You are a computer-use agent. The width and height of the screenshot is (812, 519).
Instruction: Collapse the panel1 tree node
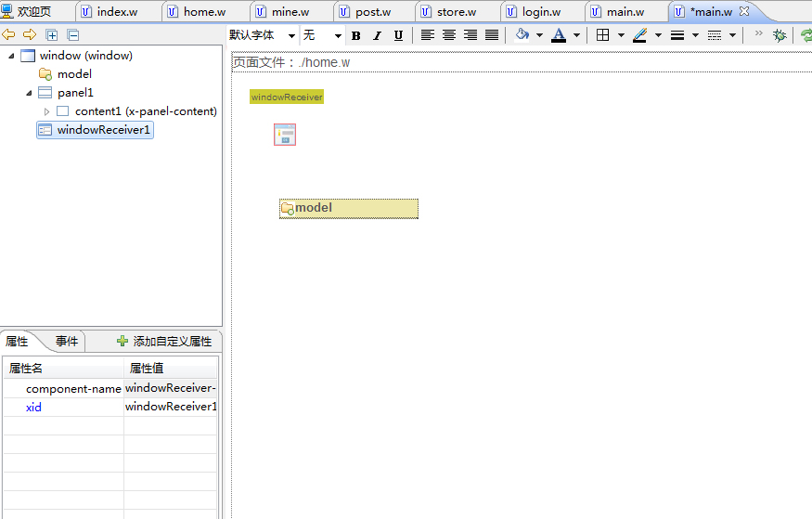pos(29,93)
